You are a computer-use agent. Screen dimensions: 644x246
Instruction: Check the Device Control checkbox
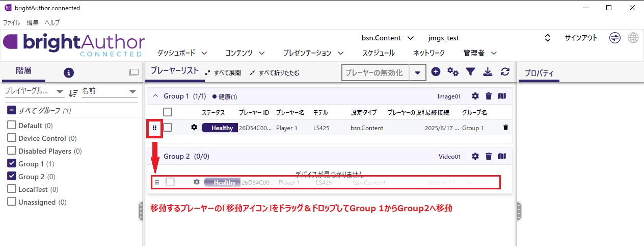point(12,138)
